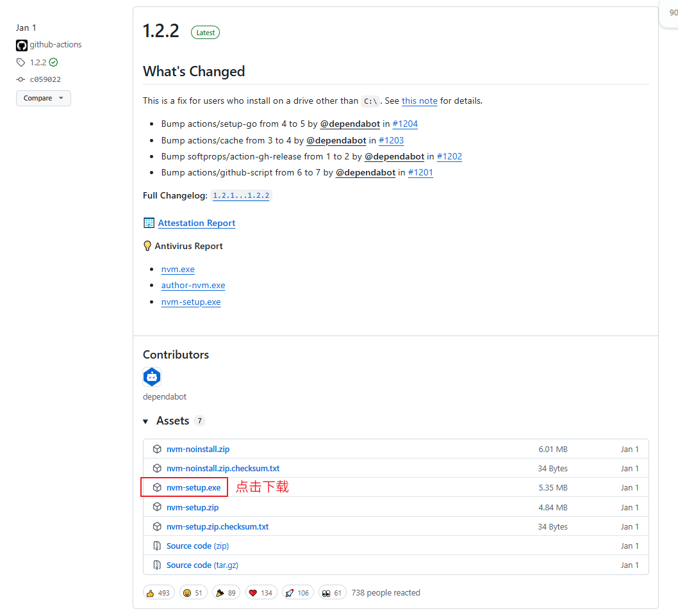Toggle the laugh reaction 51
The height and width of the screenshot is (616, 678).
coord(194,593)
